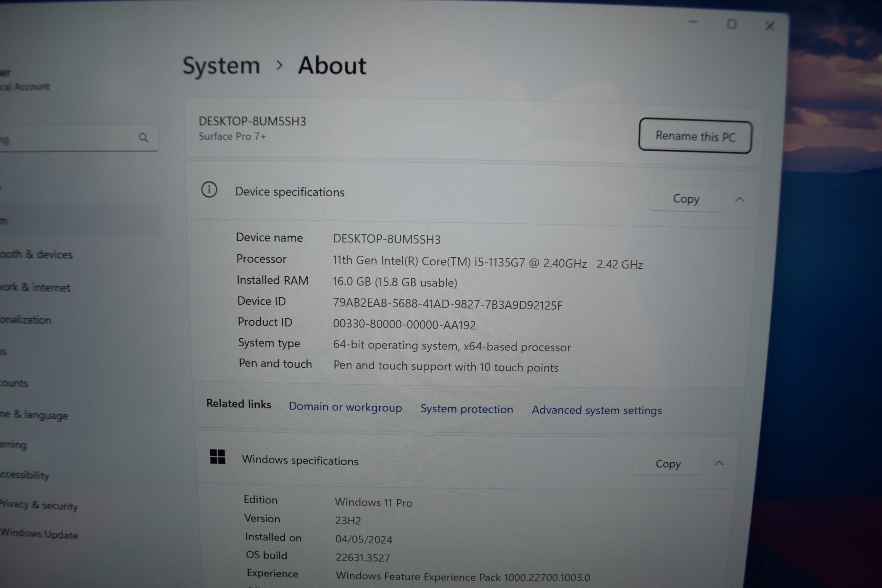Click the Windows logo icon beside Windows specifications
This screenshot has width=882, height=588.
pos(217,456)
